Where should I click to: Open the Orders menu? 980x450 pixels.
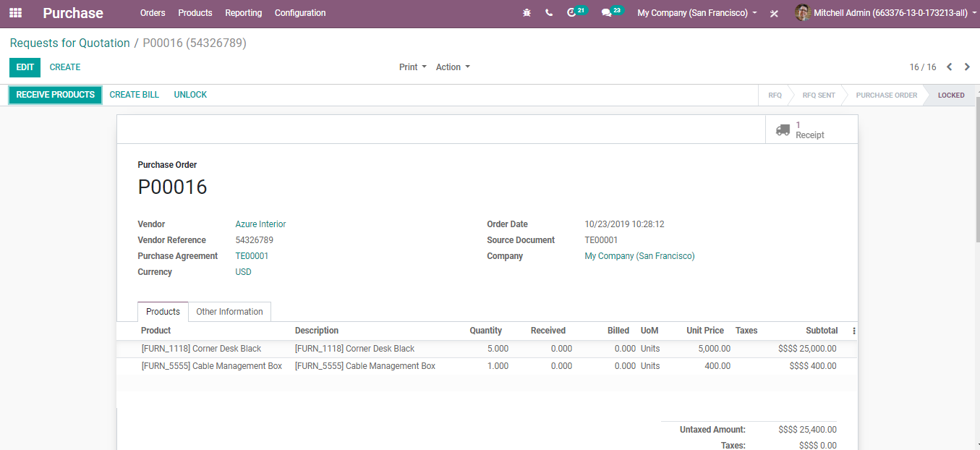(153, 13)
